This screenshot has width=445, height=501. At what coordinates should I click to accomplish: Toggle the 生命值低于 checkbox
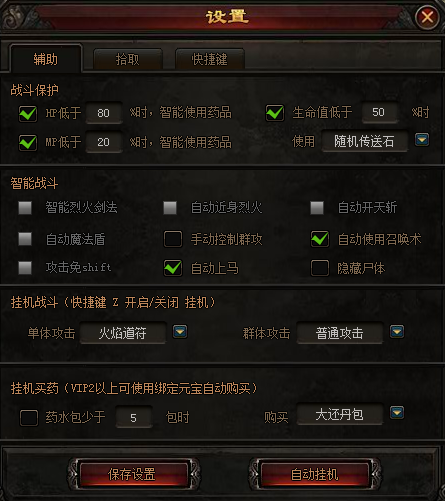(x=275, y=113)
